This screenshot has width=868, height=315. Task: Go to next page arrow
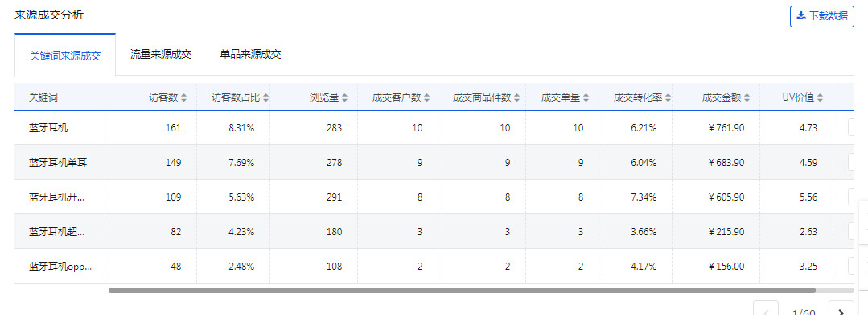[x=841, y=309]
